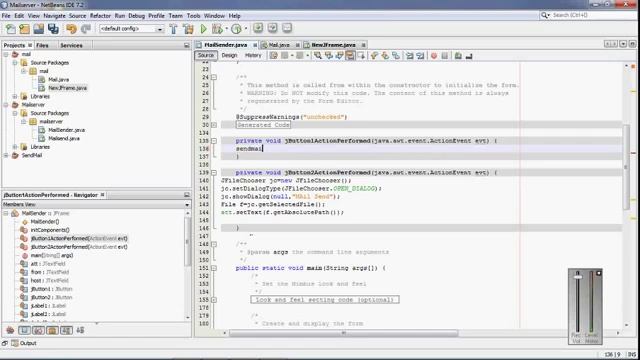Open the Debug Project dropdown arrow
The image size is (640, 360).
(227, 29)
